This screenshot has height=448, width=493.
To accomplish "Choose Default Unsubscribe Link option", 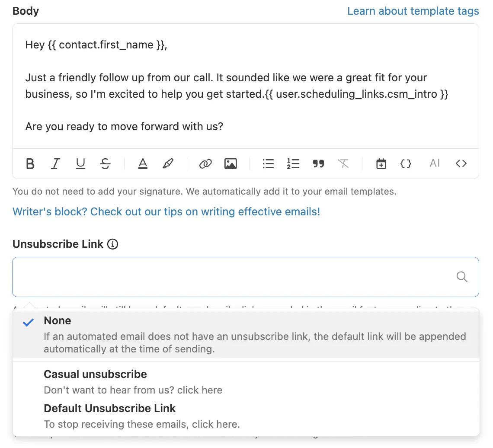I will click(x=246, y=416).
